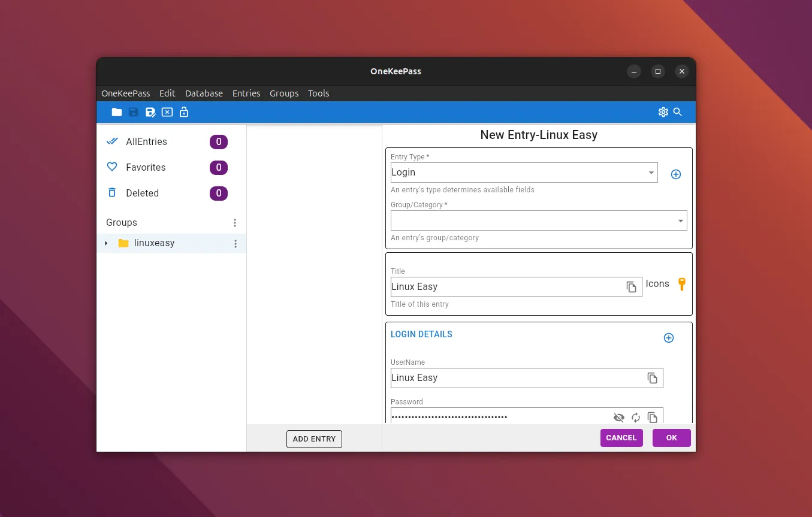Open the Database menu
812x517 pixels.
pyautogui.click(x=204, y=93)
